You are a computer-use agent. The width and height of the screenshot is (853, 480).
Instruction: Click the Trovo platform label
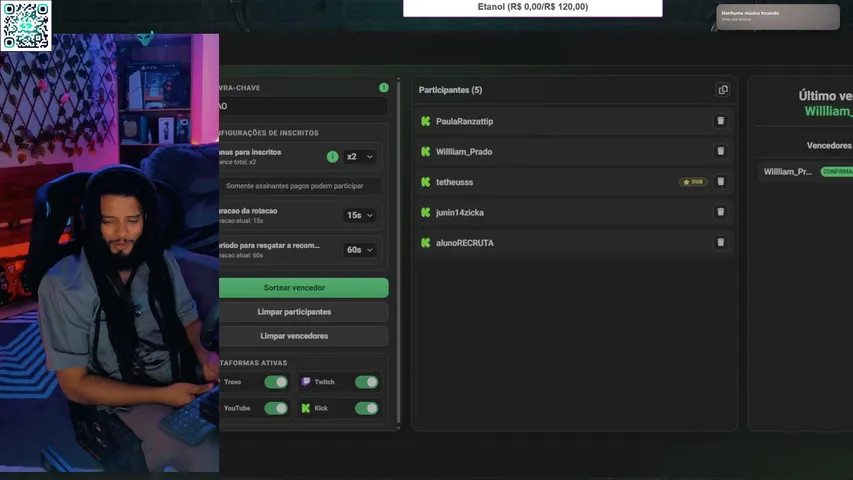point(232,382)
